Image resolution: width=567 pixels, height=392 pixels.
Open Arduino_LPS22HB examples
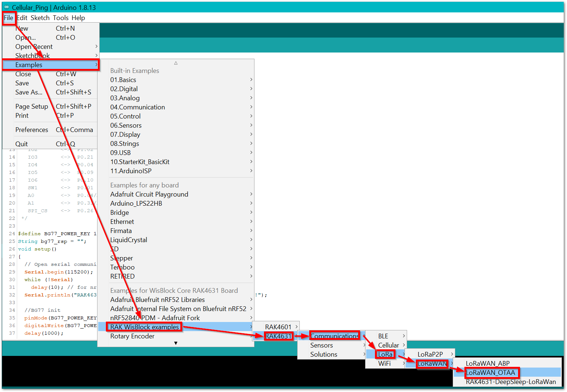coord(176,203)
